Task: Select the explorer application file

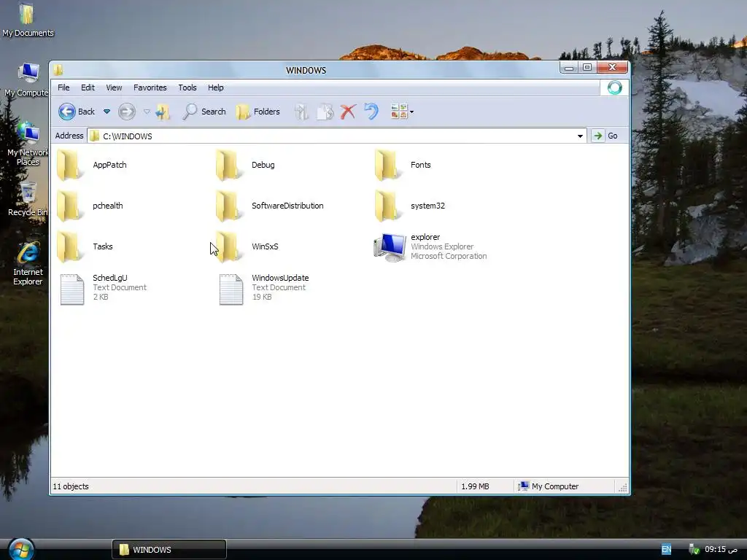Action: [x=430, y=246]
